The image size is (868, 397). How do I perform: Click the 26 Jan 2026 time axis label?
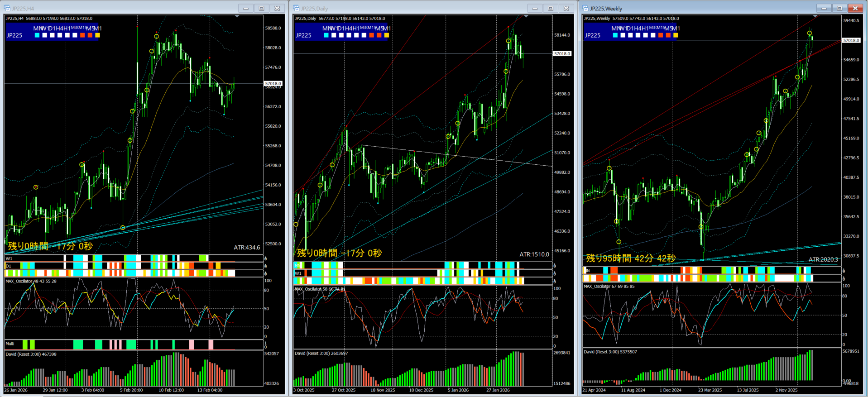tap(16, 390)
